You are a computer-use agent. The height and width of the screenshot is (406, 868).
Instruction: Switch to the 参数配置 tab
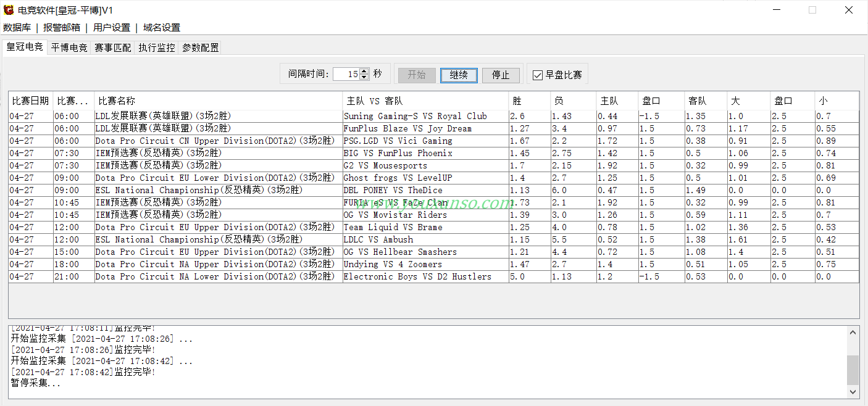pos(201,48)
